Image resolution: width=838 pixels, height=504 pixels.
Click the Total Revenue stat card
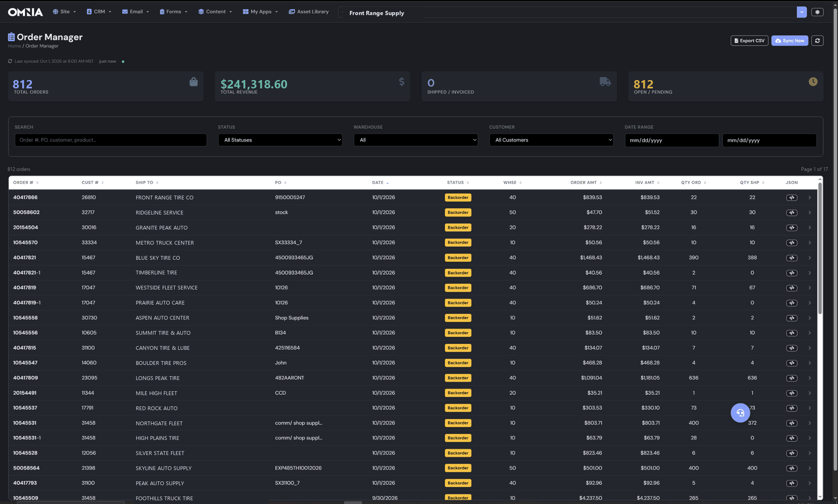pyautogui.click(x=312, y=86)
